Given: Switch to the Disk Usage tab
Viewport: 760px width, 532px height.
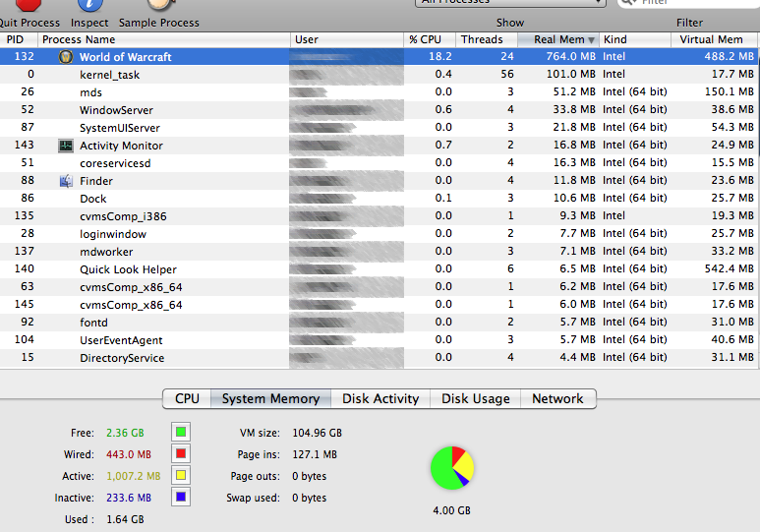Looking at the screenshot, I should coord(476,398).
